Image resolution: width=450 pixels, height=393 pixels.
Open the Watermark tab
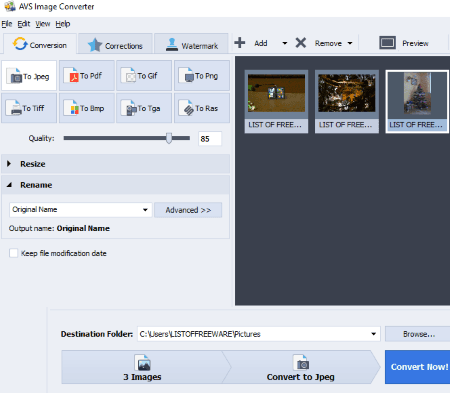coord(191,44)
